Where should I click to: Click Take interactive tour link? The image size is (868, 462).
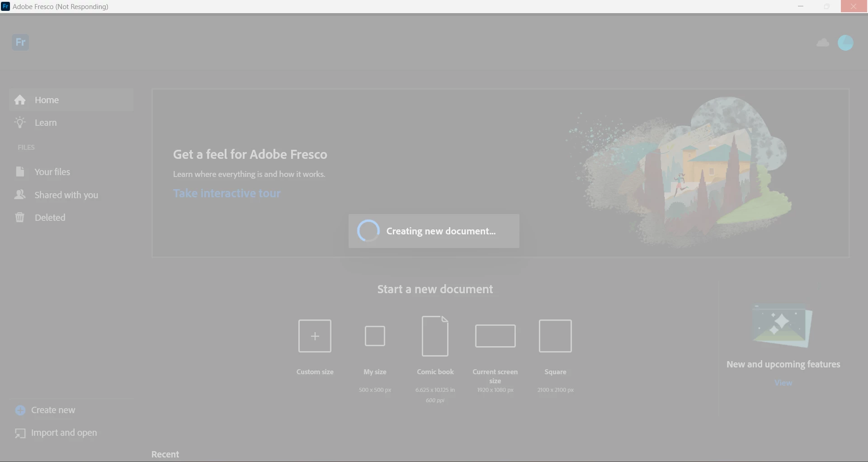click(x=227, y=193)
